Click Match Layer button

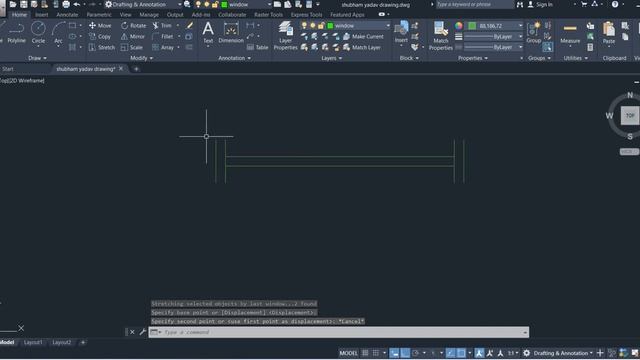click(x=362, y=47)
